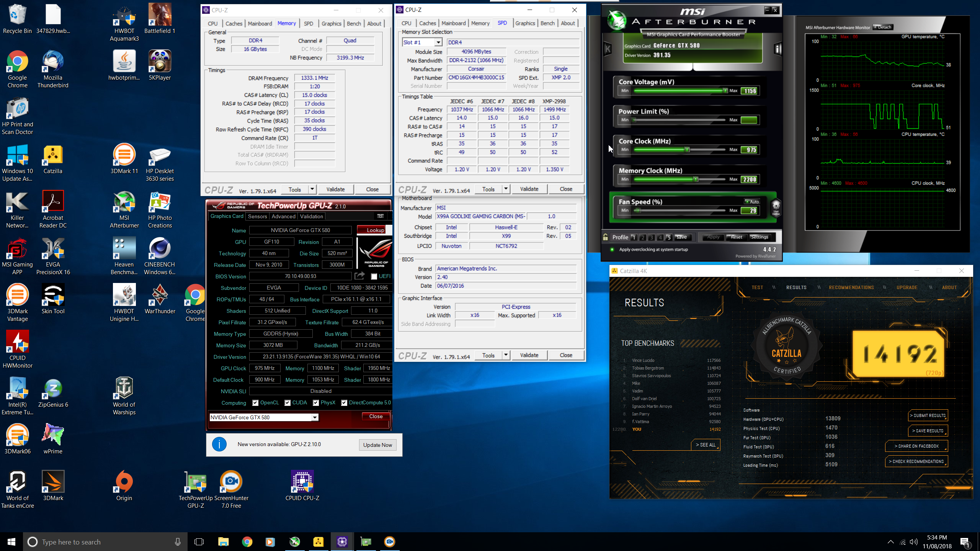This screenshot has height=551, width=980.
Task: Open the Heaven Benchmark desktop icon
Action: click(124, 256)
